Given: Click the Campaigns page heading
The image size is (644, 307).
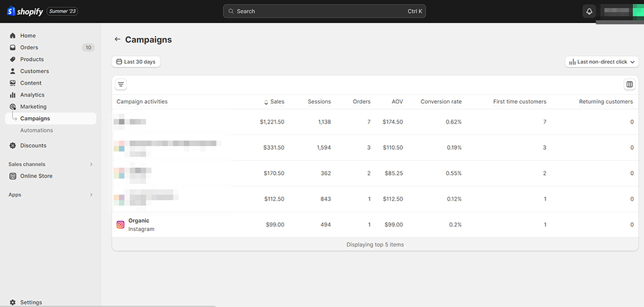Looking at the screenshot, I should 148,40.
